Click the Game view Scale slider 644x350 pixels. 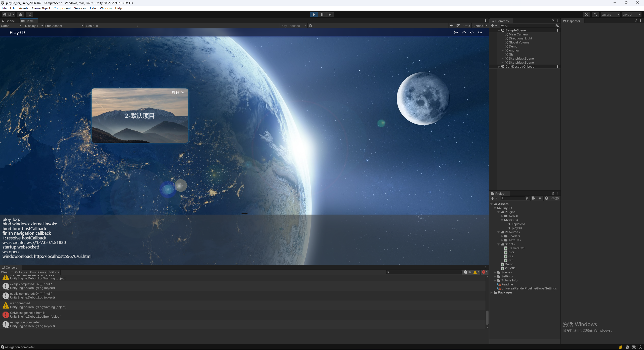click(x=115, y=26)
